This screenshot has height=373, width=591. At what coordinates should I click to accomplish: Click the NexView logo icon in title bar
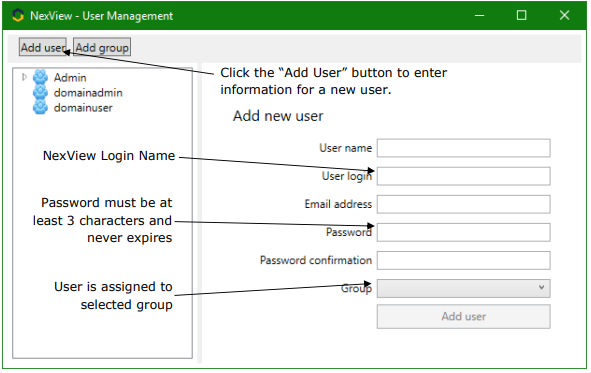point(18,15)
